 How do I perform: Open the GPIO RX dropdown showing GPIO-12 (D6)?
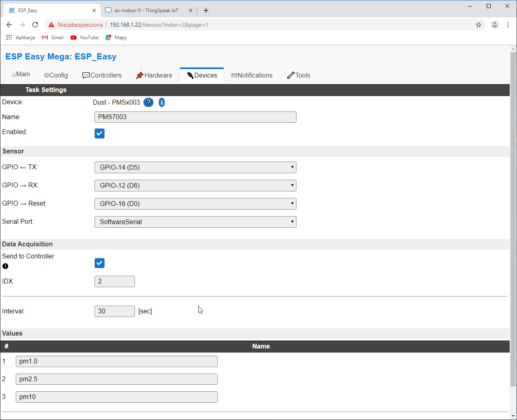pyautogui.click(x=195, y=185)
